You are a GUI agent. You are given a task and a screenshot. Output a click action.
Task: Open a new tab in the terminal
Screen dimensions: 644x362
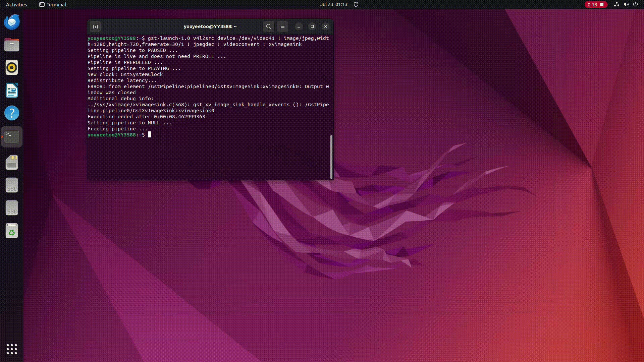[x=95, y=26]
